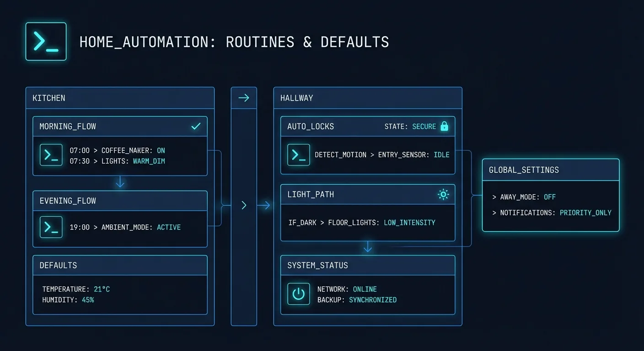Open the EVENING_FLOW terminal icon
Image resolution: width=644 pixels, height=351 pixels.
(x=51, y=227)
